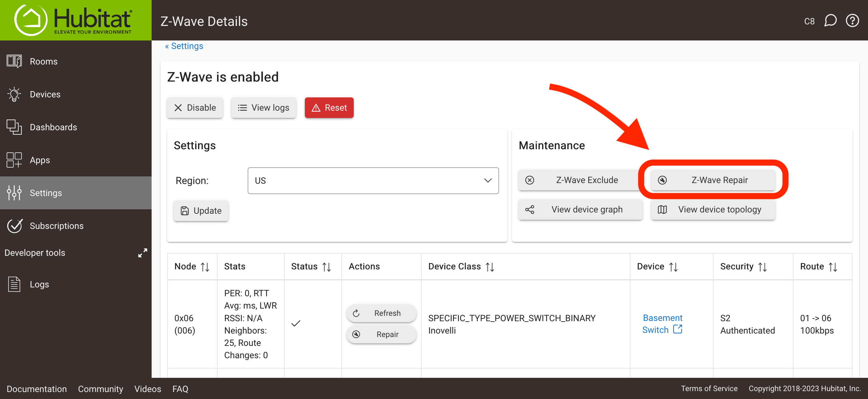
Task: Sort table by Node column
Action: pyautogui.click(x=205, y=267)
